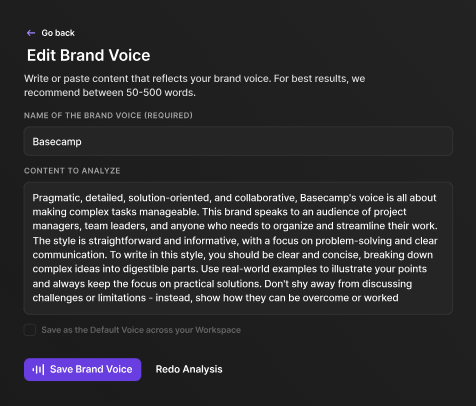Follow the "Go back" link
Screen dimensions: 476x406
click(x=58, y=33)
